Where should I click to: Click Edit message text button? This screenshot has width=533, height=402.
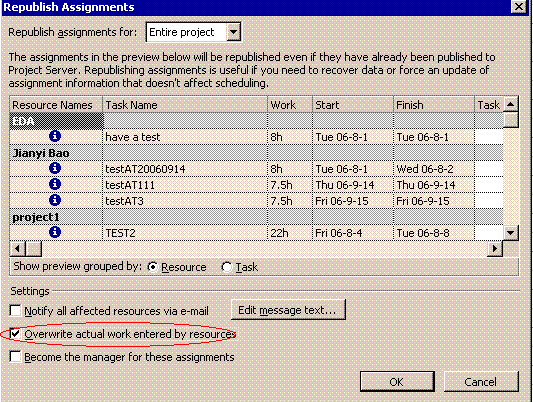tap(288, 310)
